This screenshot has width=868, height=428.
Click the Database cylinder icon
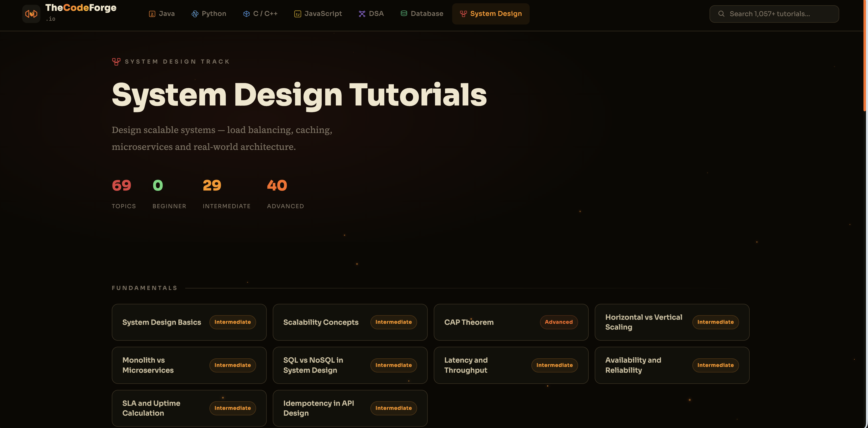(x=404, y=13)
